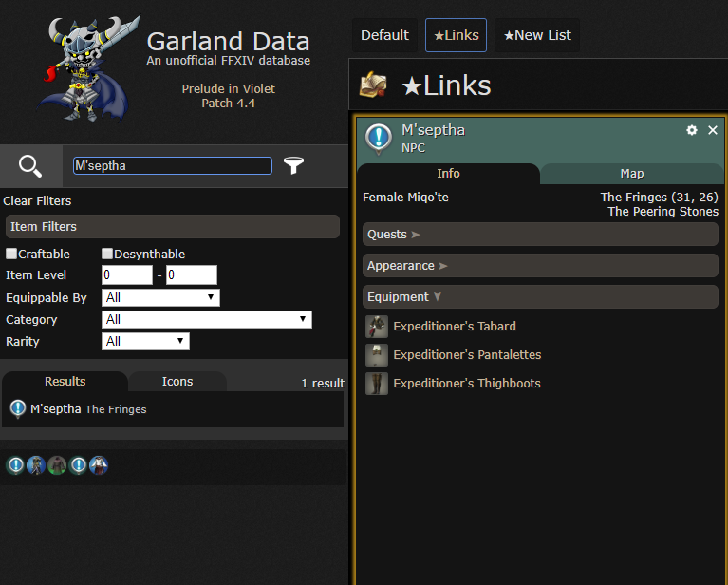Click the Garland Data title
This screenshot has width=728, height=585.
(228, 42)
